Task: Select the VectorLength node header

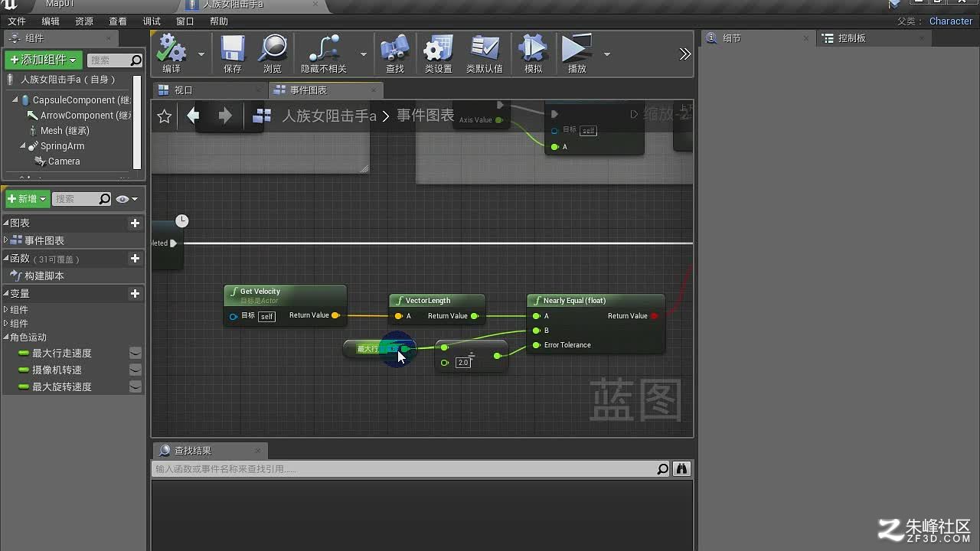Action: 437,301
